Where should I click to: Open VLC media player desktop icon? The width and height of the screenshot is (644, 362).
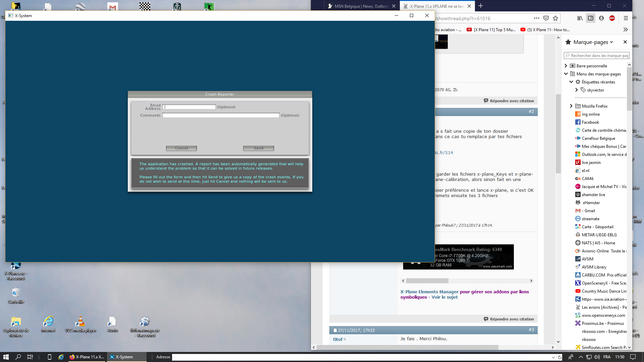80,324
